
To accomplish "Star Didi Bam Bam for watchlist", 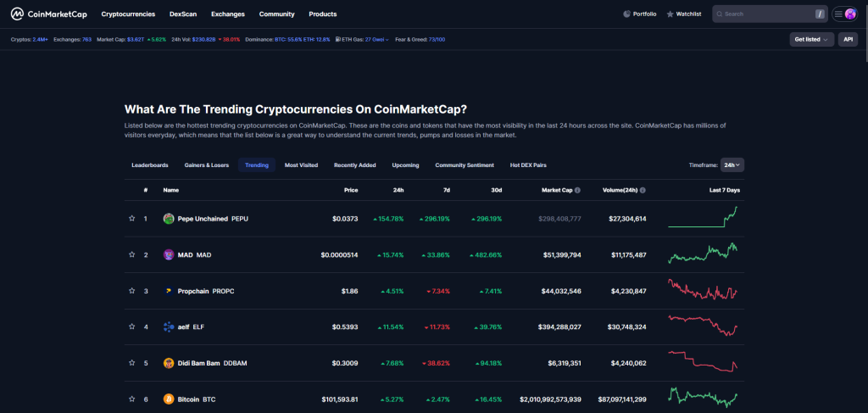I will 131,363.
